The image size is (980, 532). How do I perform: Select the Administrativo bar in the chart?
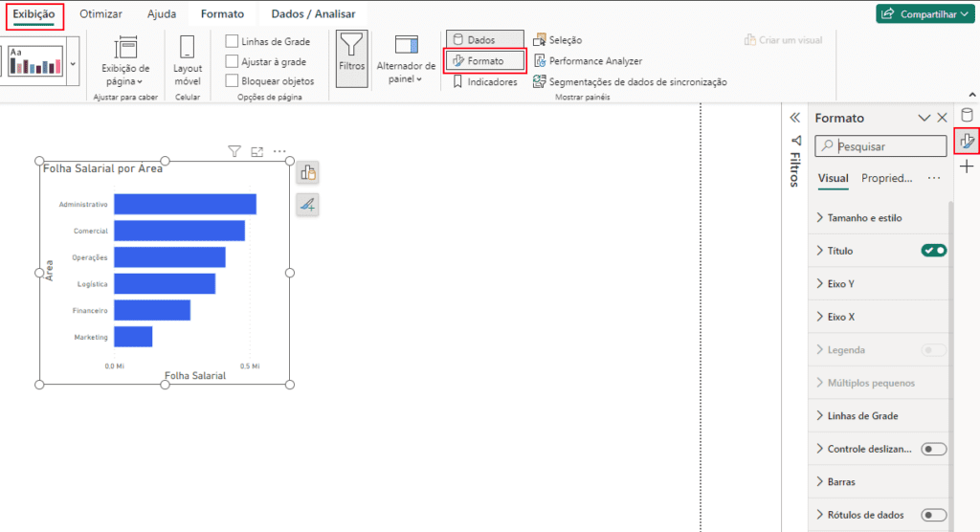185,205
